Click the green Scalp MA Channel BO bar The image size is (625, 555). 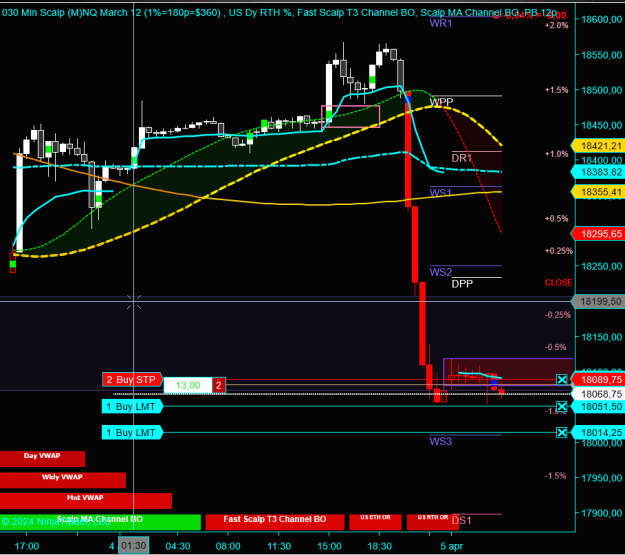coord(100,522)
